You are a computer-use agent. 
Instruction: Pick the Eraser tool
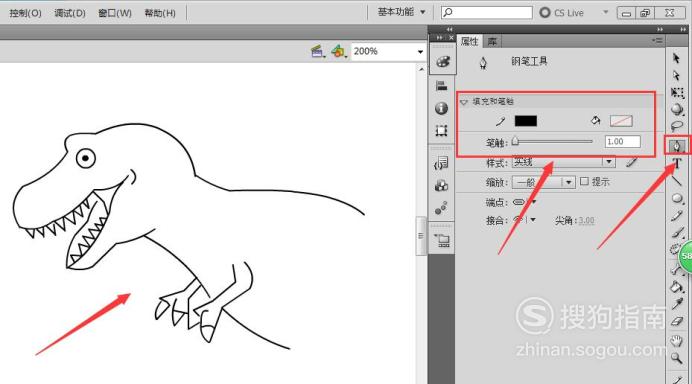click(x=677, y=321)
